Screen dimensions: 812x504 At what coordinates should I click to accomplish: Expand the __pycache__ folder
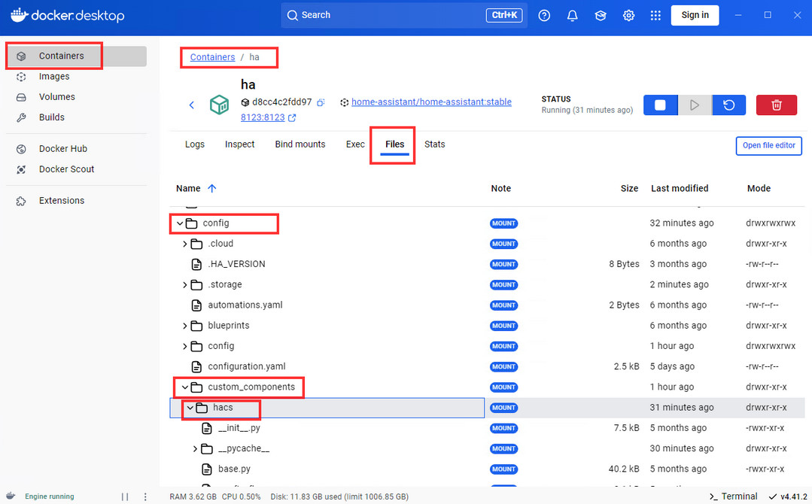195,448
